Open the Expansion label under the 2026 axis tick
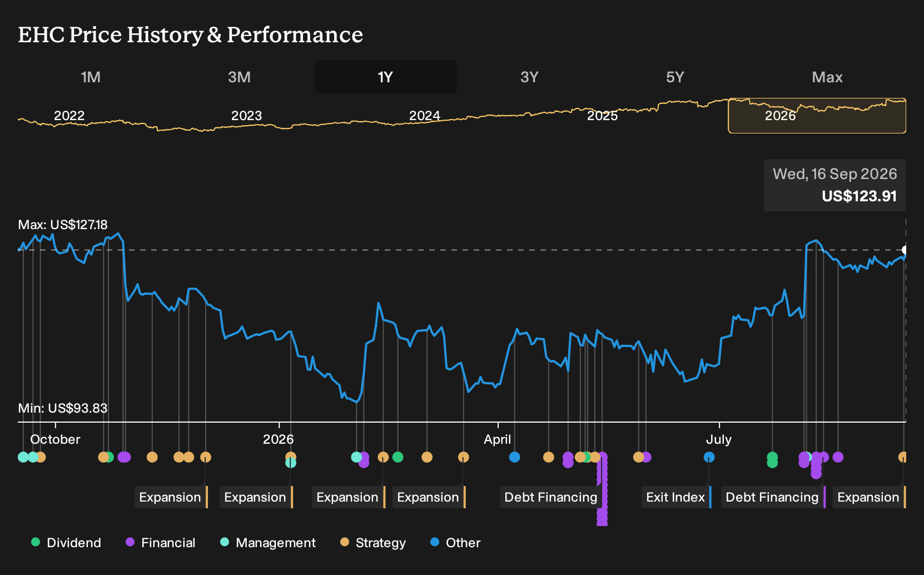 (256, 497)
